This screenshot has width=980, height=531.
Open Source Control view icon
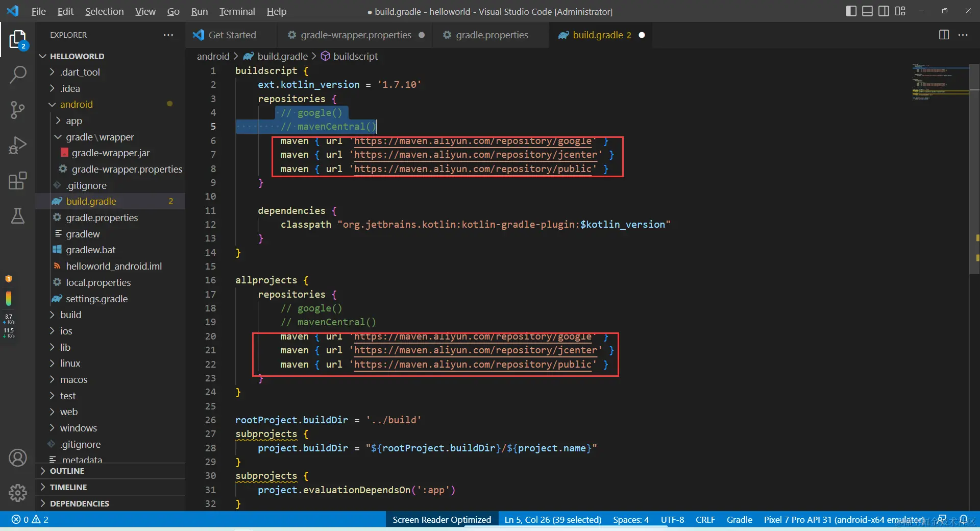[x=17, y=110]
